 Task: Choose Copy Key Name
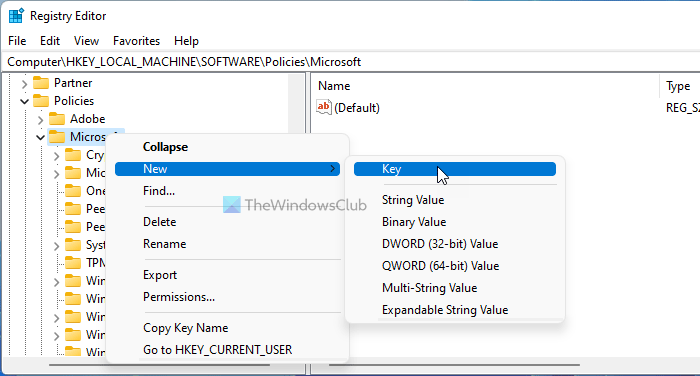pos(185,328)
